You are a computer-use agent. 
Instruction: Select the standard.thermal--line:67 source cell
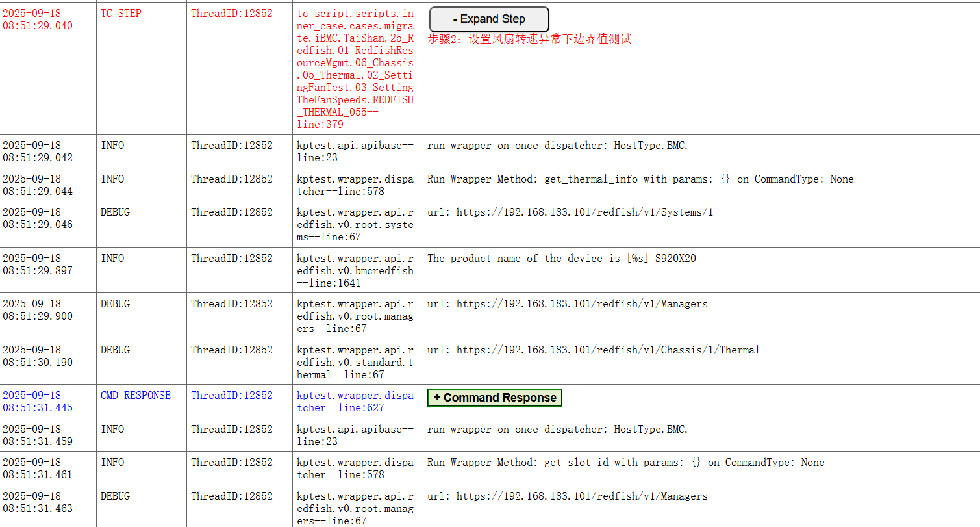pos(355,362)
